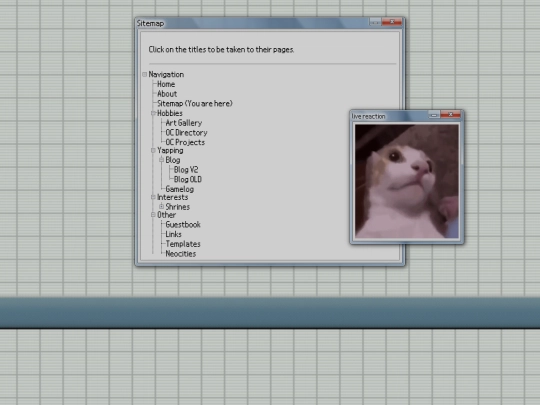Click the Navigation root label
540x405 pixels.
(166, 74)
